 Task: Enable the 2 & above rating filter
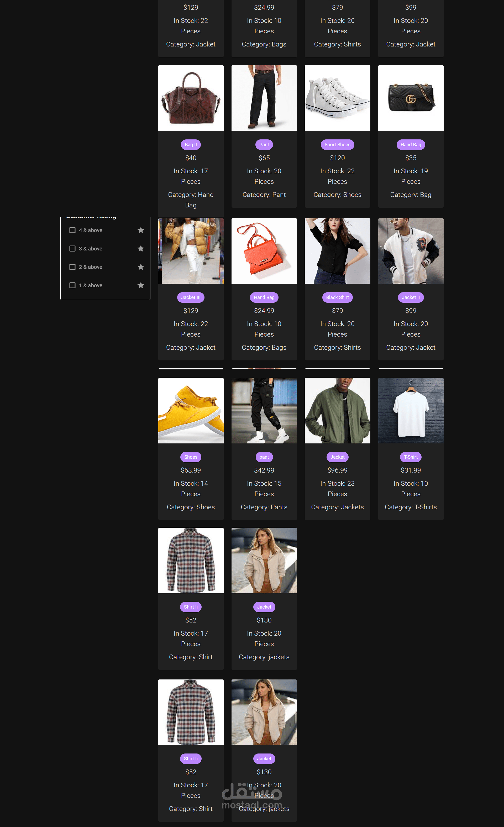click(x=72, y=267)
